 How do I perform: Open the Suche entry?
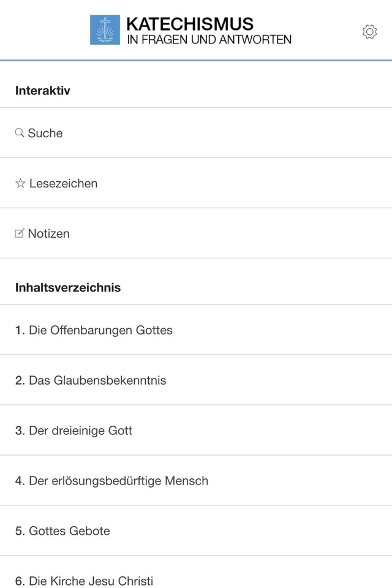[x=196, y=133]
